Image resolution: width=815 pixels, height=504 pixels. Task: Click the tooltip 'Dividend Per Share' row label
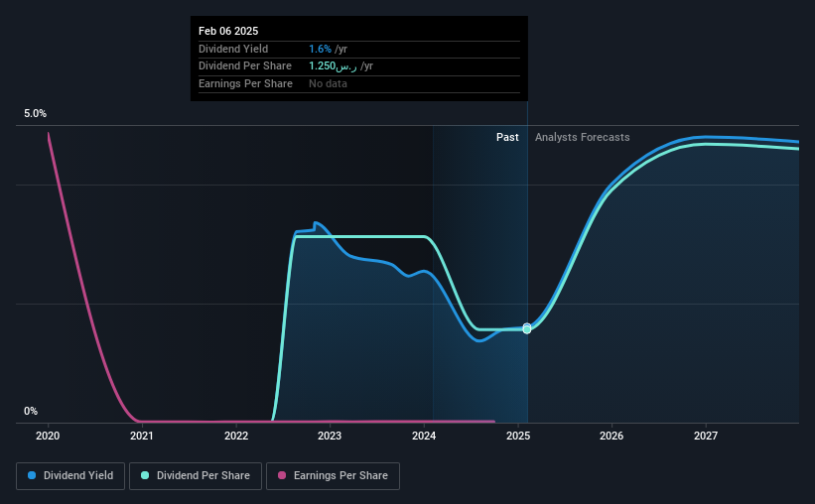(245, 66)
